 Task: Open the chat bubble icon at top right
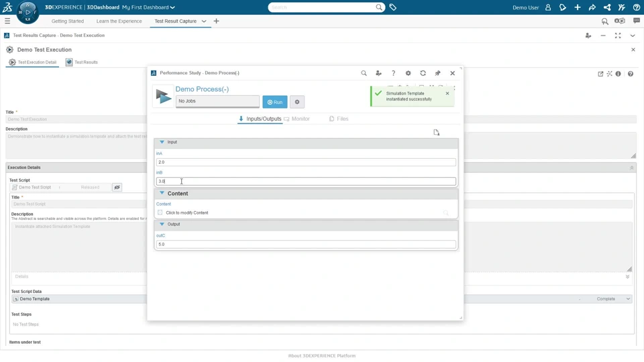(636, 21)
